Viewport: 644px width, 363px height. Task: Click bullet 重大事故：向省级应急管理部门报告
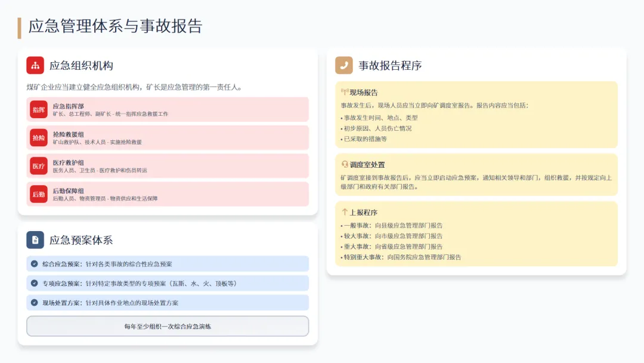[x=392, y=247]
